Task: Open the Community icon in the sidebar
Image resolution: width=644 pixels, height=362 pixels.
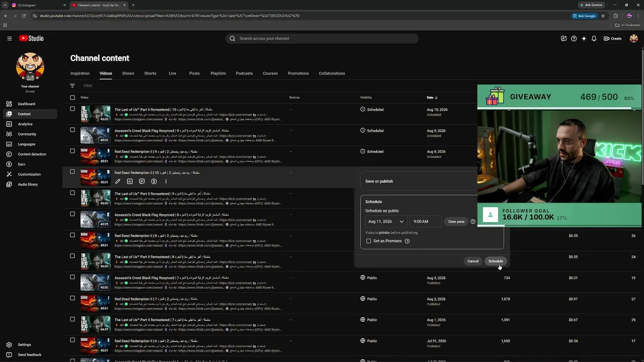Action: (x=9, y=134)
